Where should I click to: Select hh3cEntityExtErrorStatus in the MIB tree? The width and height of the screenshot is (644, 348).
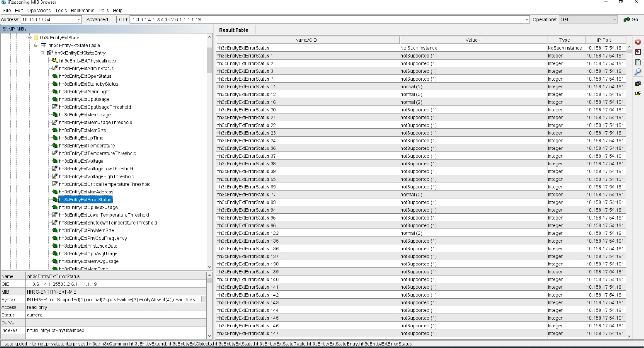point(85,200)
